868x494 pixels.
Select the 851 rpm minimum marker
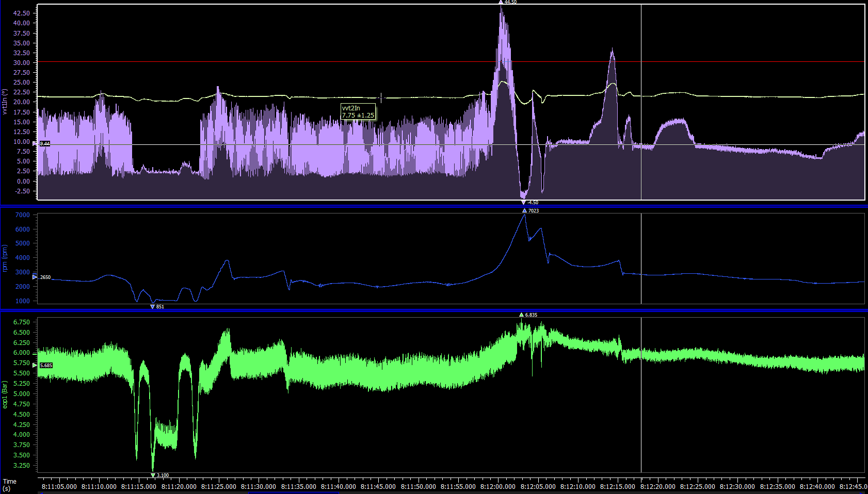coord(152,306)
